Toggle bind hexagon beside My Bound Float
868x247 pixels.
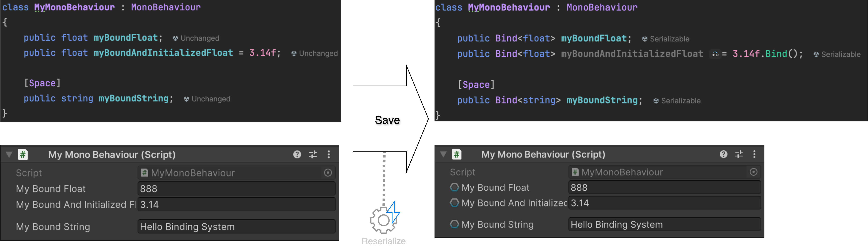(454, 187)
